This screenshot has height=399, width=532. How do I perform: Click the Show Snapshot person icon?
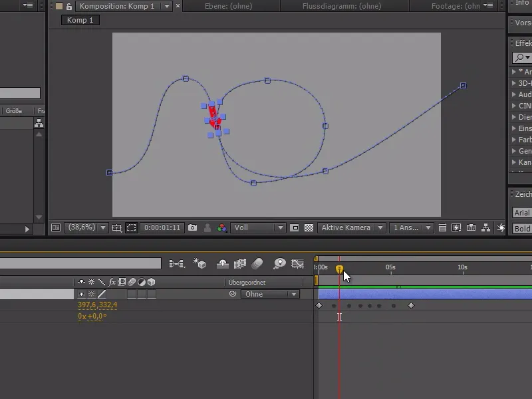(x=207, y=227)
